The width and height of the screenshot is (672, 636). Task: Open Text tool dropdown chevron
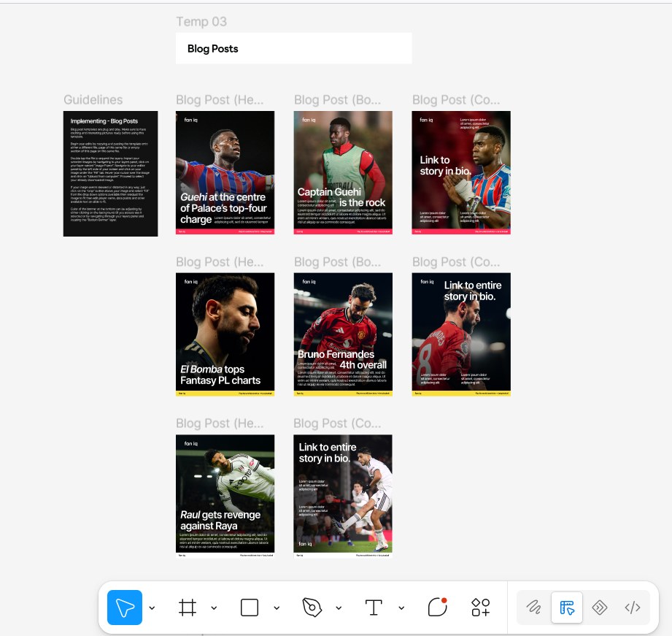click(x=401, y=608)
